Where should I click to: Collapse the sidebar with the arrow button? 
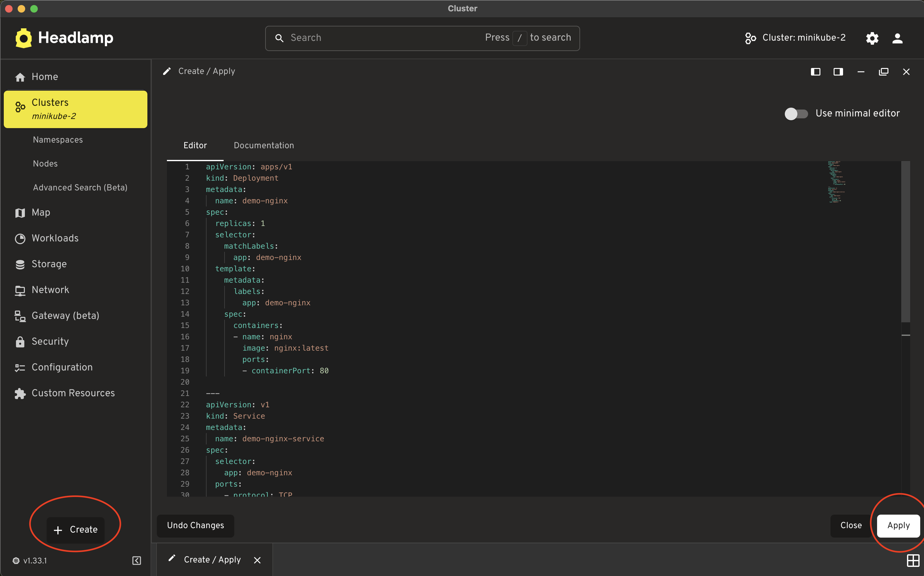pyautogui.click(x=136, y=560)
